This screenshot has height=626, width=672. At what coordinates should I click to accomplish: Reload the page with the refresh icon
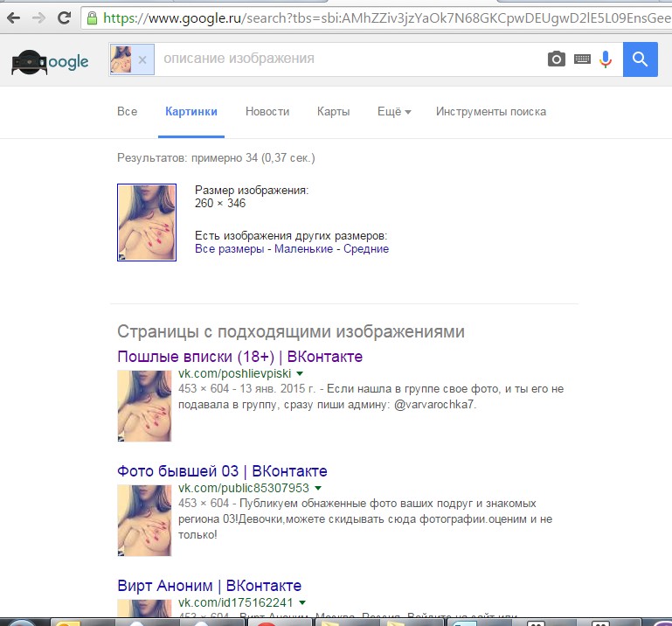[65, 18]
